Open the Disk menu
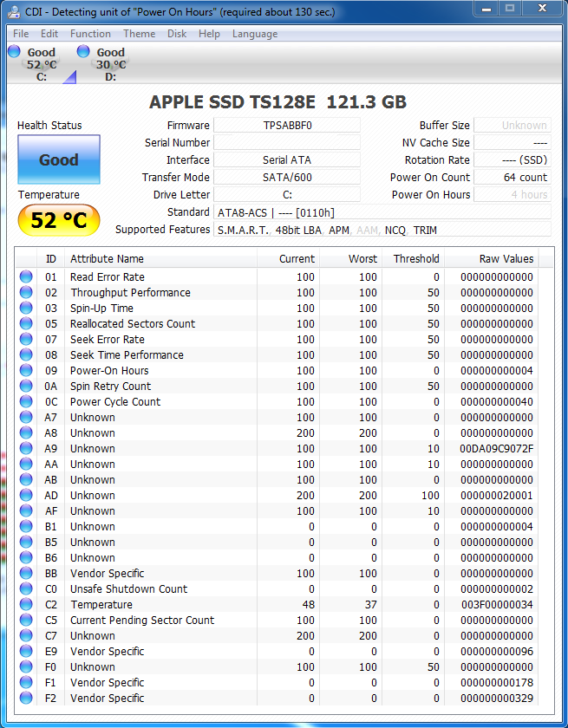 tap(177, 34)
